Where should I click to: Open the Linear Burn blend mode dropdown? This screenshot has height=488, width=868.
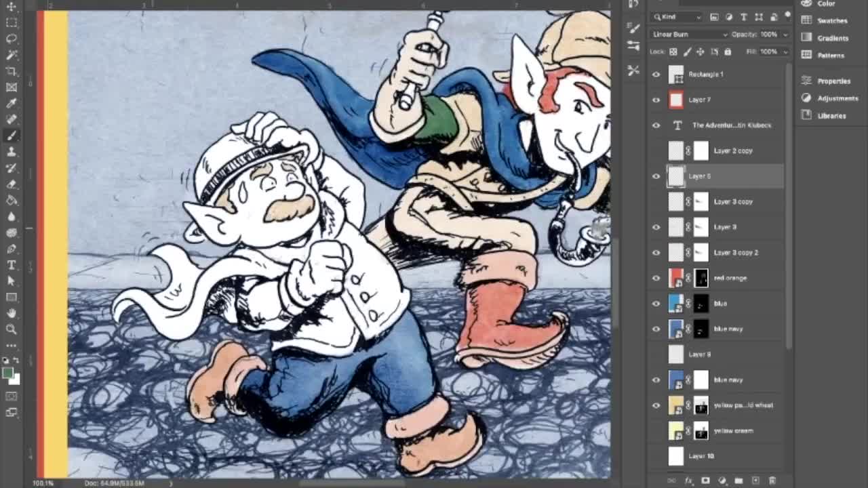point(689,35)
